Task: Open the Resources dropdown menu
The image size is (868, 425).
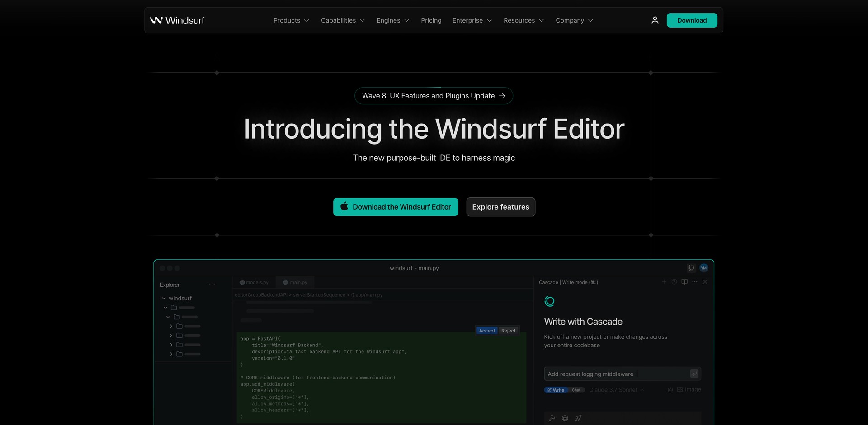Action: tap(524, 20)
